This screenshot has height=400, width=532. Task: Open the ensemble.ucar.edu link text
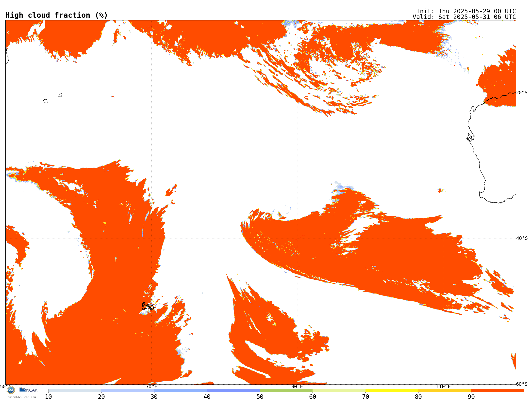(x=22, y=397)
